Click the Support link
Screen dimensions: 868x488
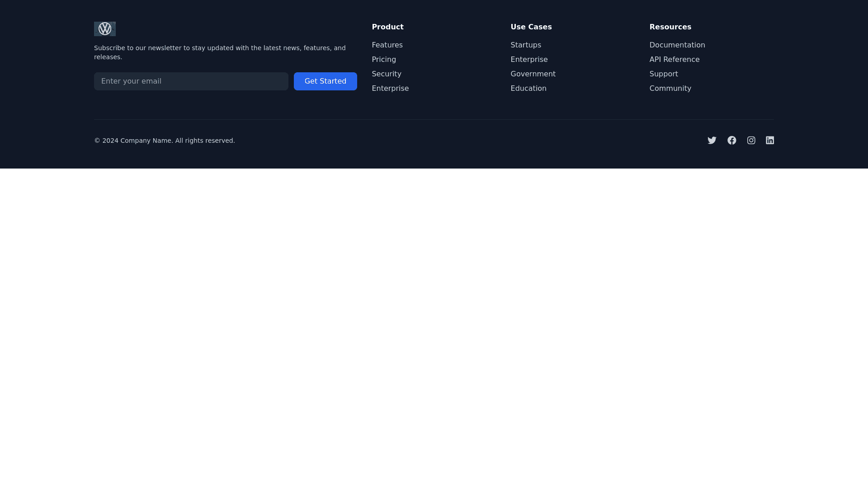pos(663,74)
